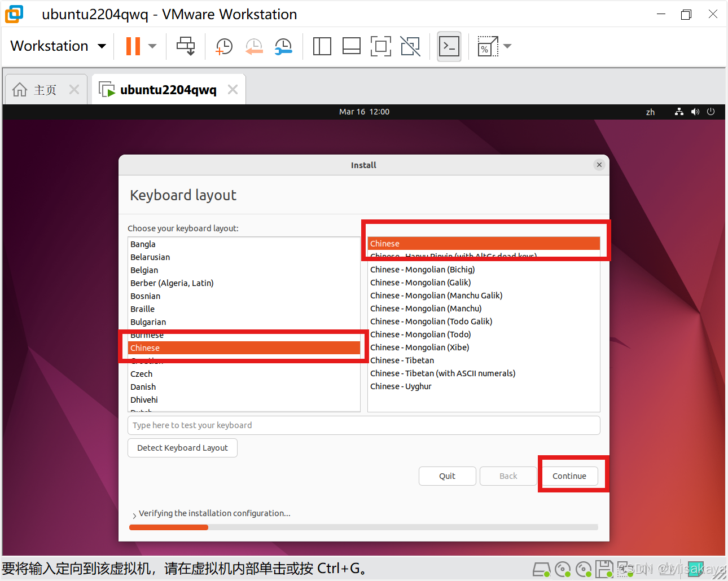Choose Chinese - Mongolian (Todo Galik) variant
728x581 pixels.
[484, 322]
